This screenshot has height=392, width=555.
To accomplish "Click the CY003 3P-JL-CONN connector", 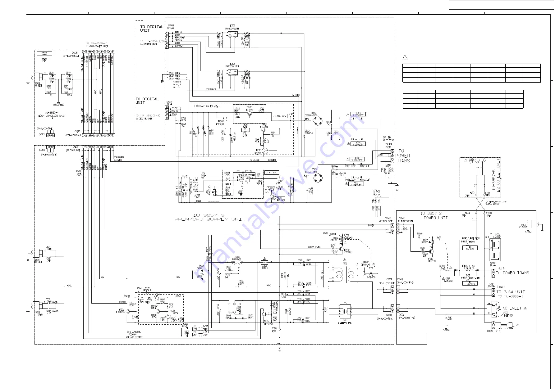I will [x=50, y=135].
